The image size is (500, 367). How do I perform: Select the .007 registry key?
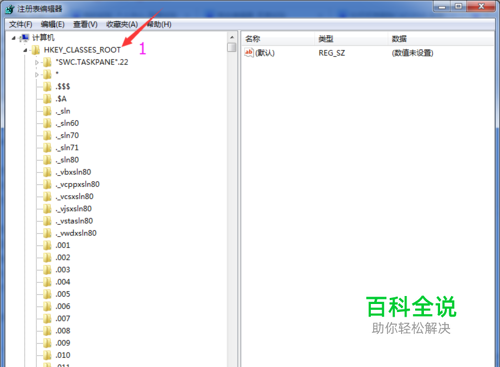(63, 319)
